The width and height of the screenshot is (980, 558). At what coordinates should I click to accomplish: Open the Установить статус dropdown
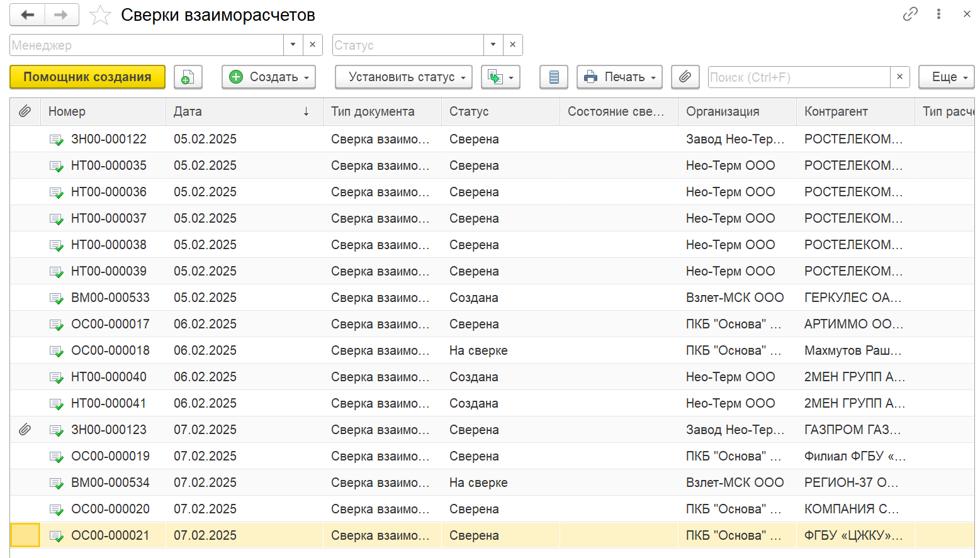[403, 77]
